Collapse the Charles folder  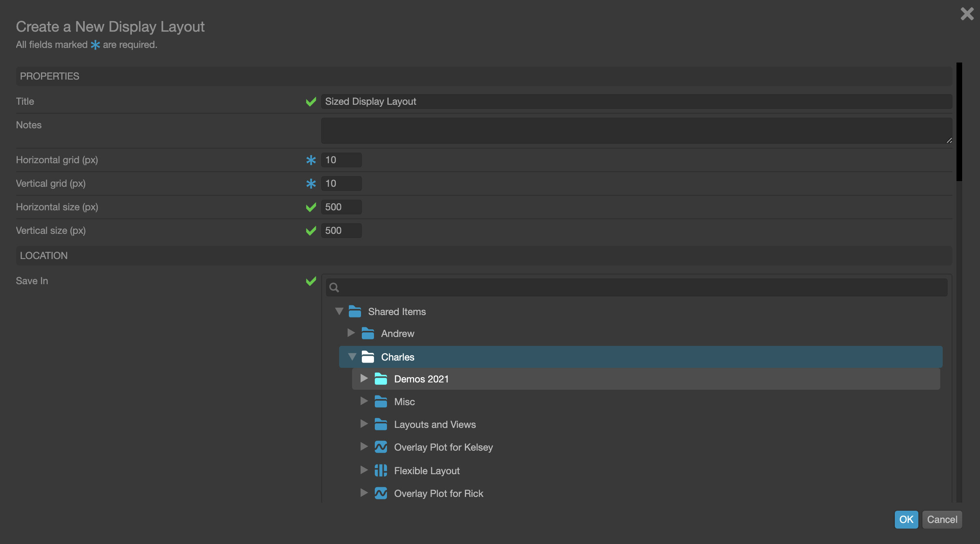[x=351, y=356]
